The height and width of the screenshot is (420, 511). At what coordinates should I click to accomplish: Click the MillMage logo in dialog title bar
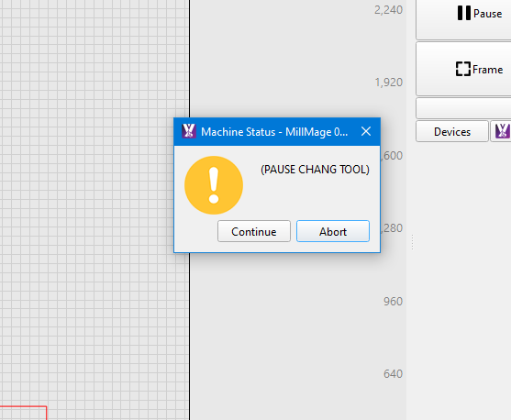(x=189, y=131)
